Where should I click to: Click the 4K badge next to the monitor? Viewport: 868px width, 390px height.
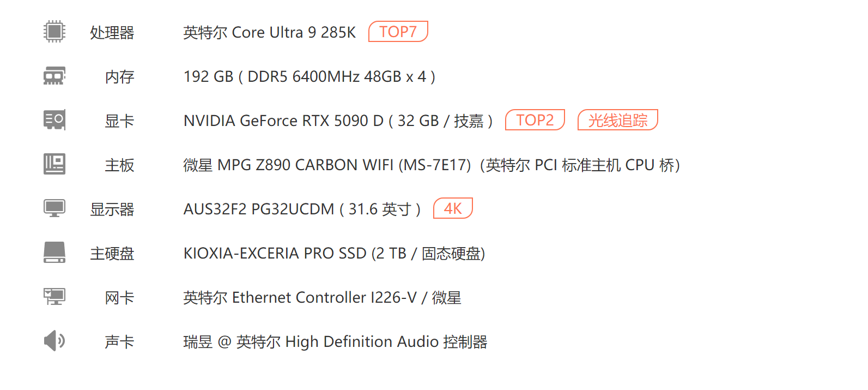(x=453, y=208)
